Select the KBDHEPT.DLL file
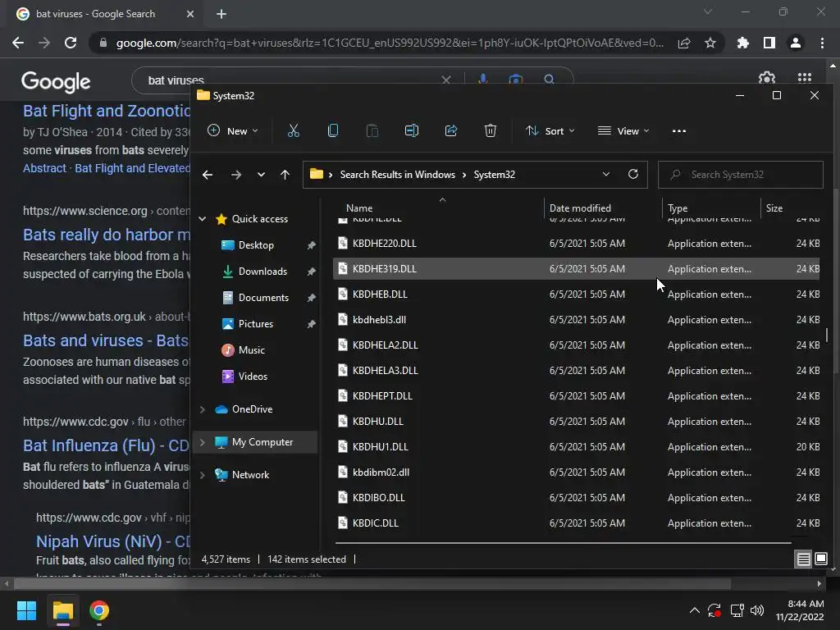The height and width of the screenshot is (630, 840). coord(577,396)
